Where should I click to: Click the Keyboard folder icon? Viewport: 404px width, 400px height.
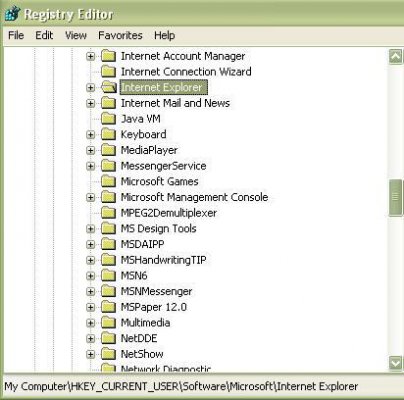point(108,134)
